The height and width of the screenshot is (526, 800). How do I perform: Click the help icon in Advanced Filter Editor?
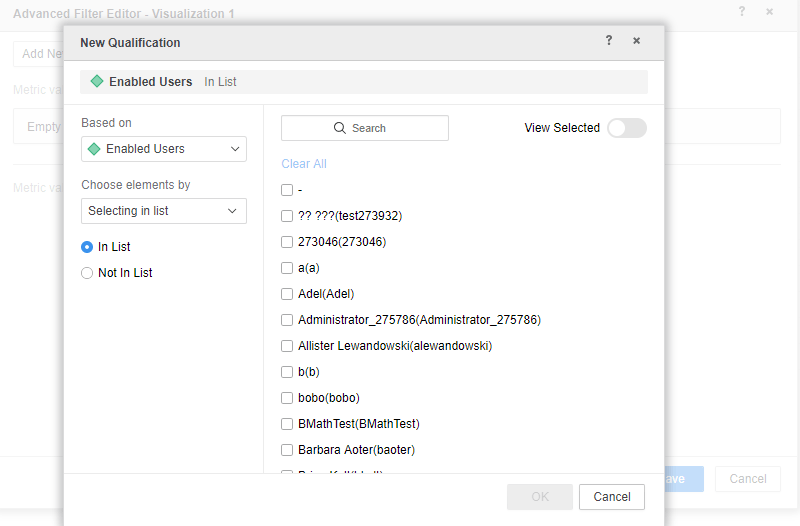(x=742, y=12)
